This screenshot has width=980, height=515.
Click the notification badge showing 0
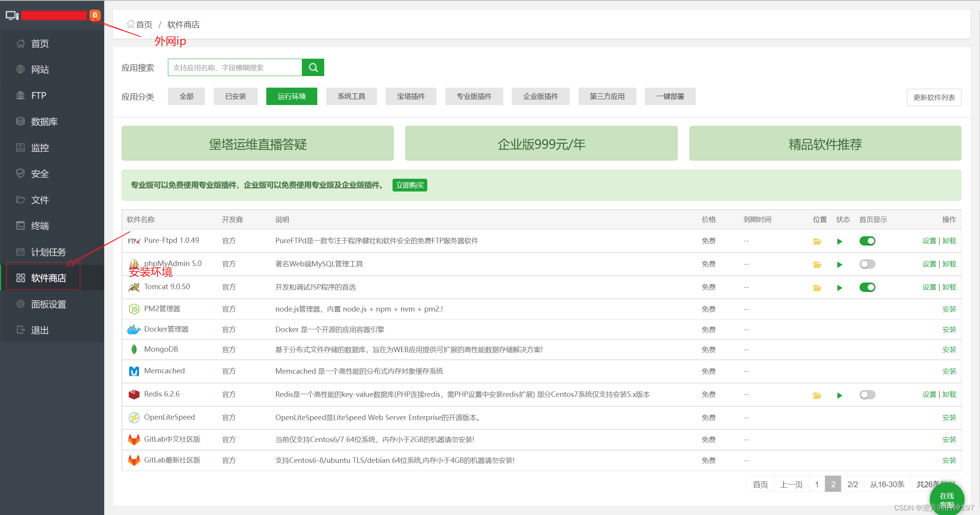[95, 15]
